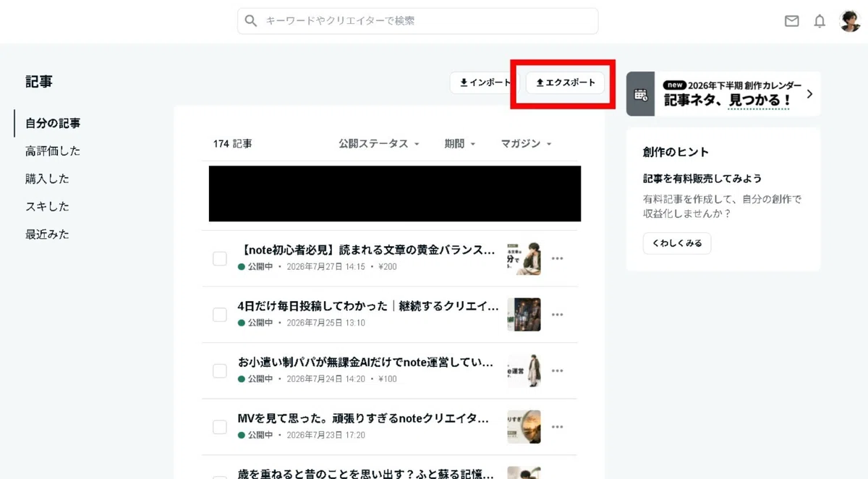868x479 pixels.
Task: Open more options for the お小遣い制パパ article
Action: point(557,370)
